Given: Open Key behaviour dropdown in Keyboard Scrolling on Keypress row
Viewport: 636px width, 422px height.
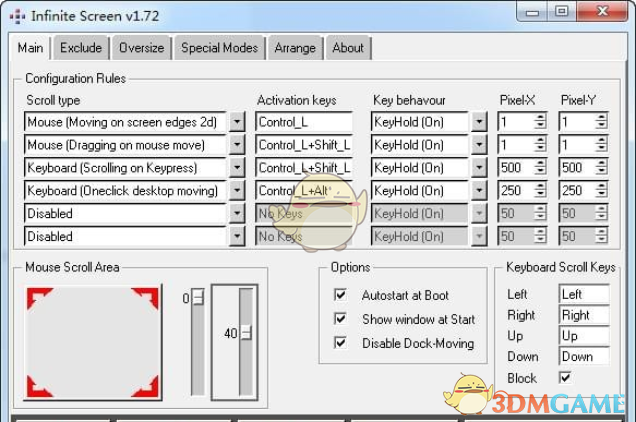Looking at the screenshot, I should pos(479,167).
